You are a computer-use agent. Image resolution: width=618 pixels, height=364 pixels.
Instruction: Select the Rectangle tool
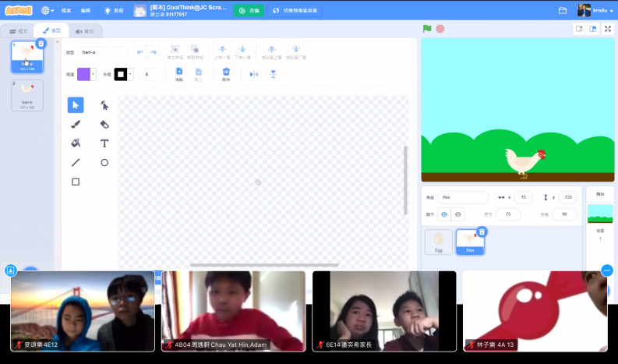76,182
